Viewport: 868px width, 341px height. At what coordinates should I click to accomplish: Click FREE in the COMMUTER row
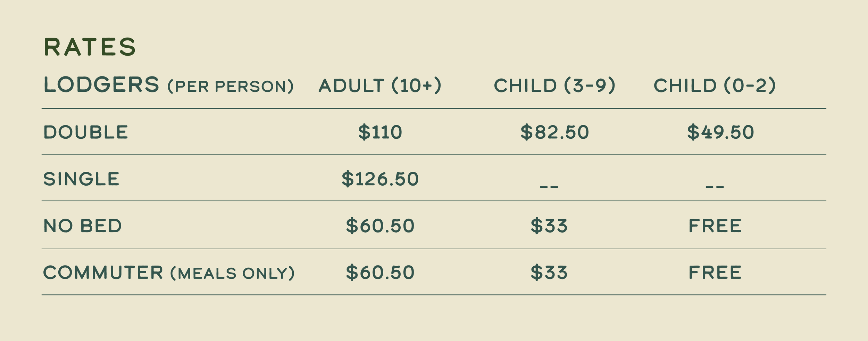[x=715, y=273]
